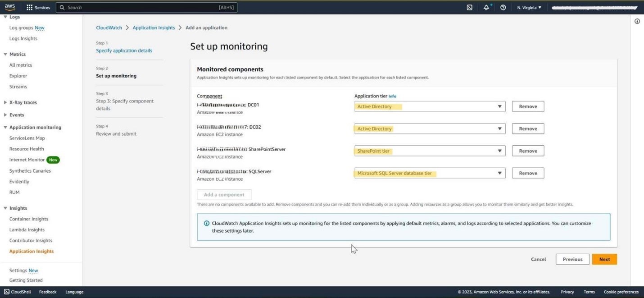
Task: Open Getting Started in sidebar
Action: pos(26,280)
